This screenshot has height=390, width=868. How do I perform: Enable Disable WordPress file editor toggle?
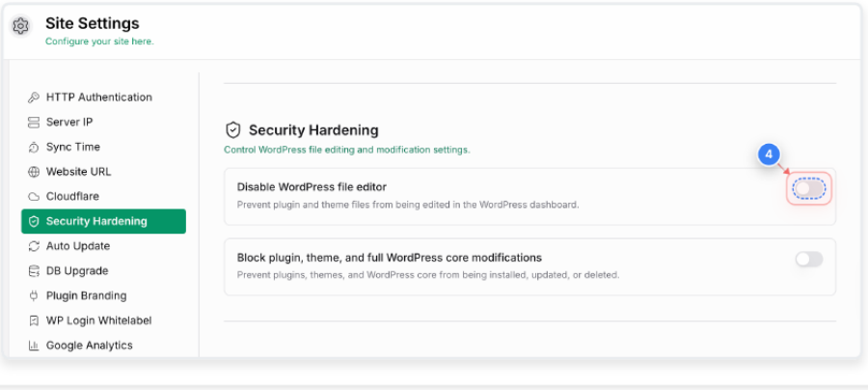[x=809, y=189]
